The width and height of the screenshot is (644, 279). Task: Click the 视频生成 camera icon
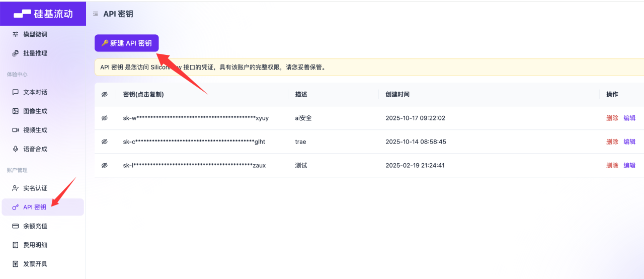pyautogui.click(x=15, y=130)
